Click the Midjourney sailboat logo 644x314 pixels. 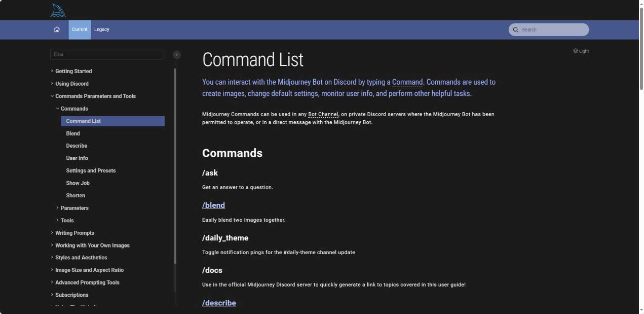[58, 10]
